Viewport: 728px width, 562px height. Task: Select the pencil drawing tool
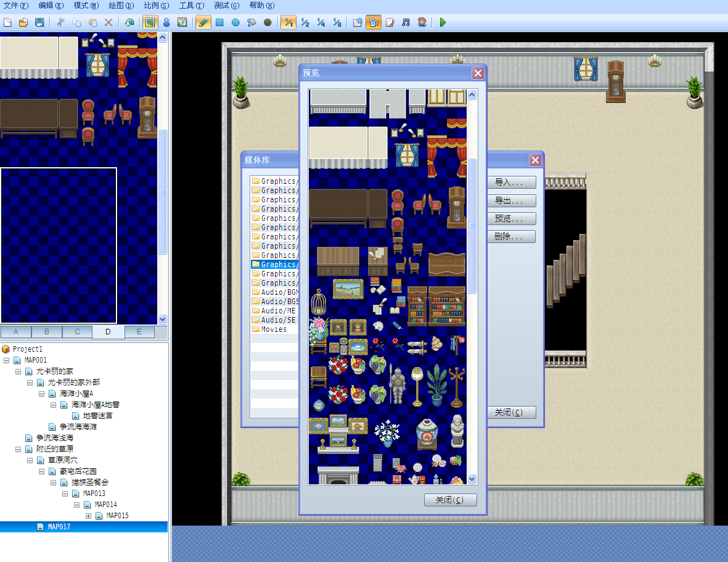[203, 22]
